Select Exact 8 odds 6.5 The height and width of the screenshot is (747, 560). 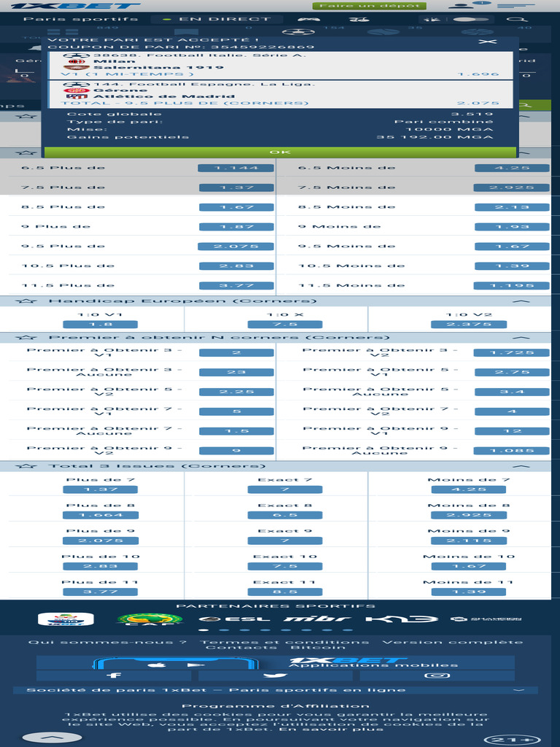point(285,515)
